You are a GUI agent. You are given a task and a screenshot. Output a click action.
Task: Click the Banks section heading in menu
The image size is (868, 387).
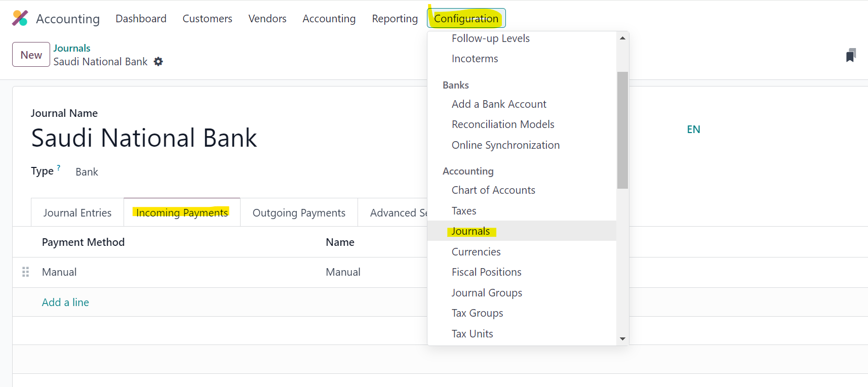pos(456,85)
